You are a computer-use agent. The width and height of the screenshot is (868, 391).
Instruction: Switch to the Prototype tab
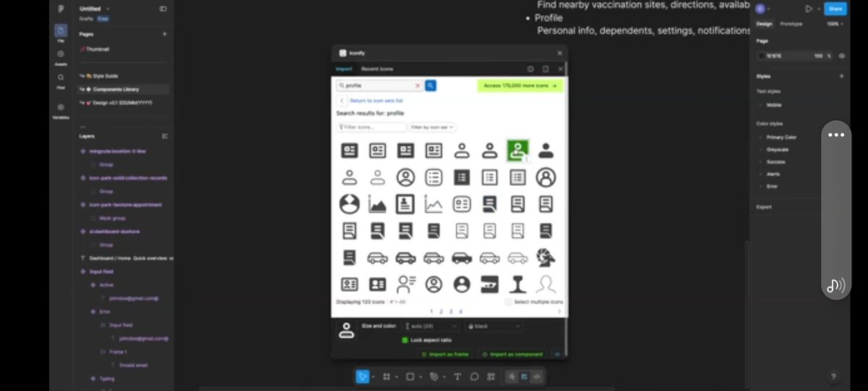click(791, 24)
